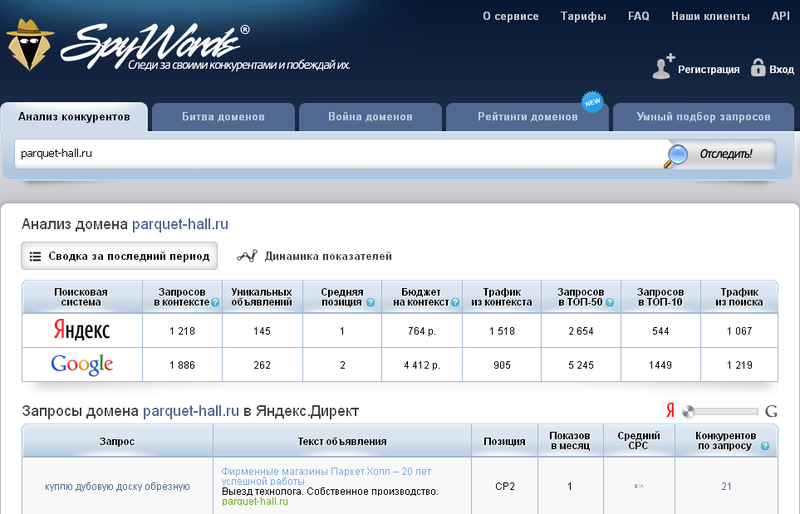The image size is (800, 514).
Task: Click the domain search input field
Action: point(339,154)
